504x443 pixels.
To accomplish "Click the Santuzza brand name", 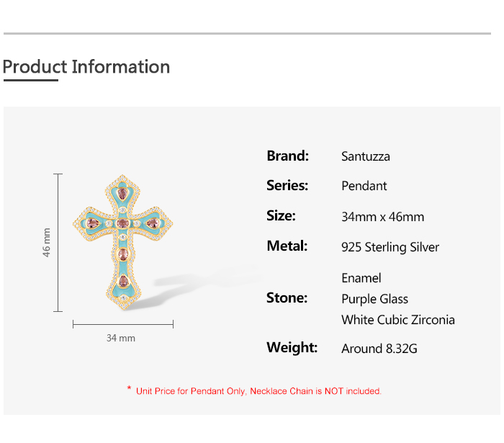I will [x=366, y=156].
